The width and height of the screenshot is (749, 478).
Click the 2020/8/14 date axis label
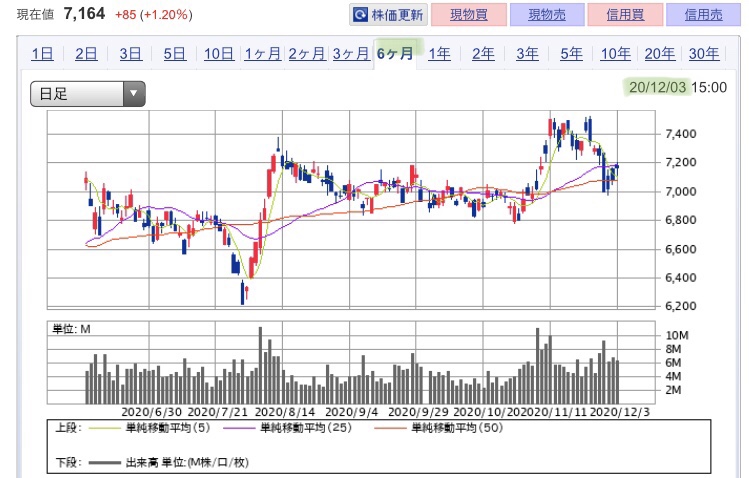pos(285,412)
